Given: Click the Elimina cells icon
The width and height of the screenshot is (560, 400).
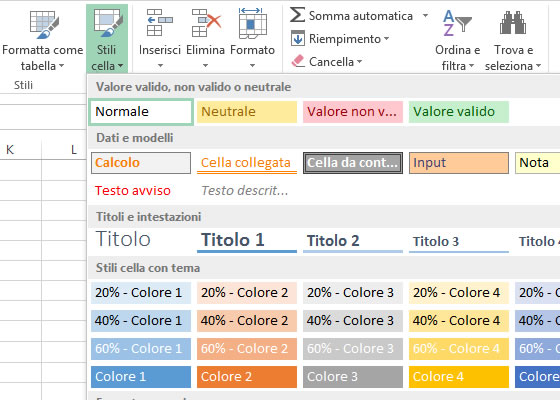Looking at the screenshot, I should pyautogui.click(x=205, y=22).
